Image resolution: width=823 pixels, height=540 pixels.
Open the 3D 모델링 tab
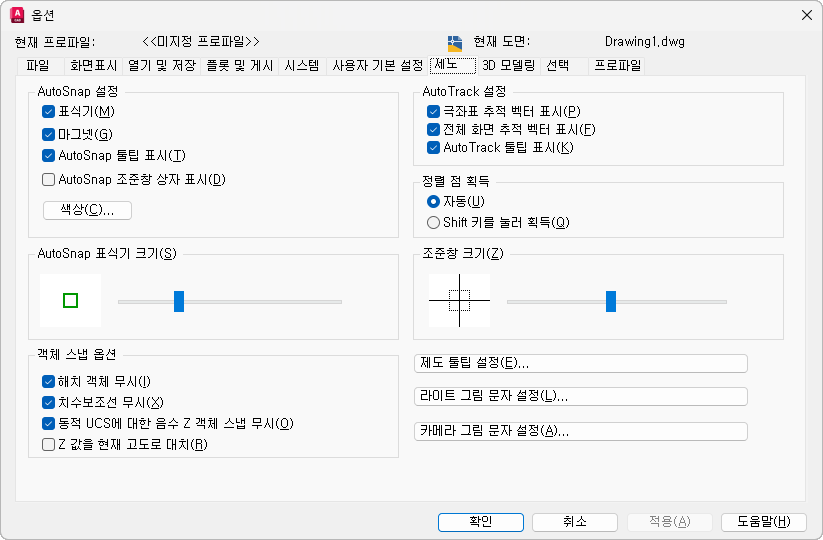point(508,66)
